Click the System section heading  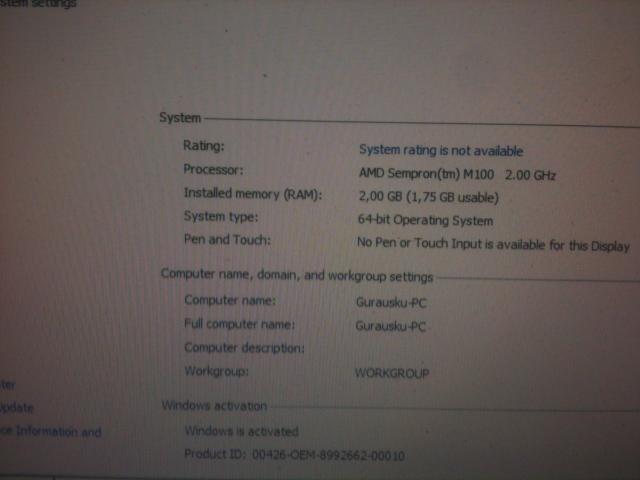(x=180, y=118)
